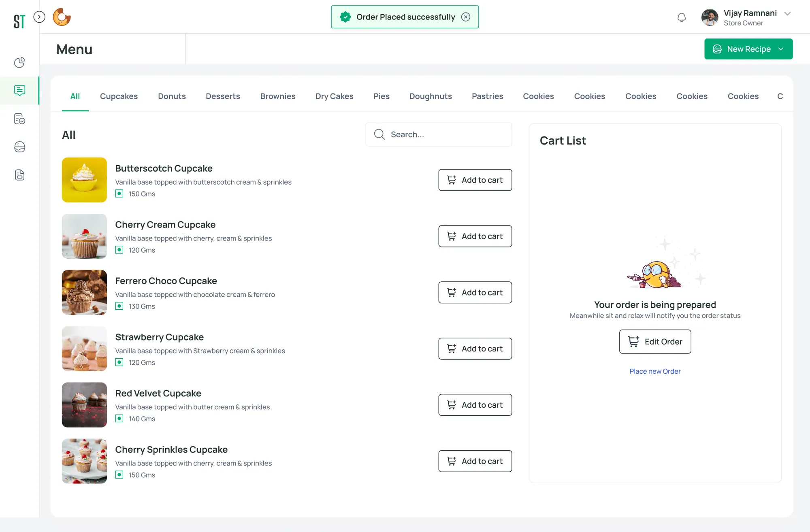Screen dimensions: 810x532
Task: Click the magnifier icon in the search box
Action: click(379, 134)
